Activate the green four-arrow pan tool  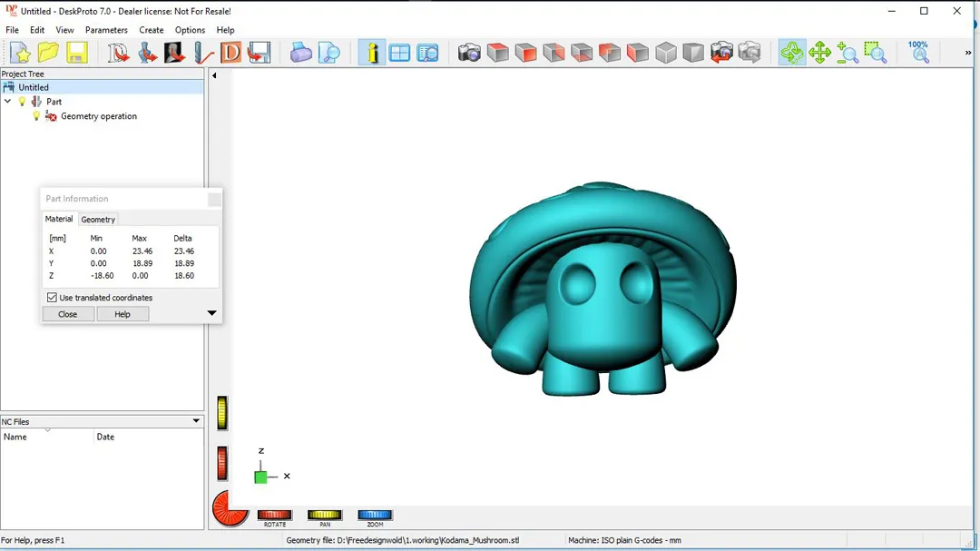click(819, 54)
